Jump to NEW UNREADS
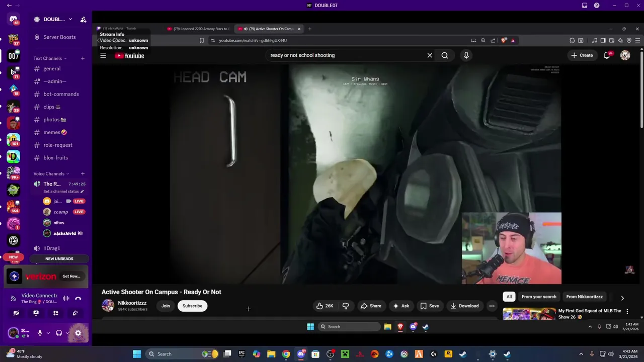Screen dimensions: 644x362 pyautogui.click(x=59, y=259)
